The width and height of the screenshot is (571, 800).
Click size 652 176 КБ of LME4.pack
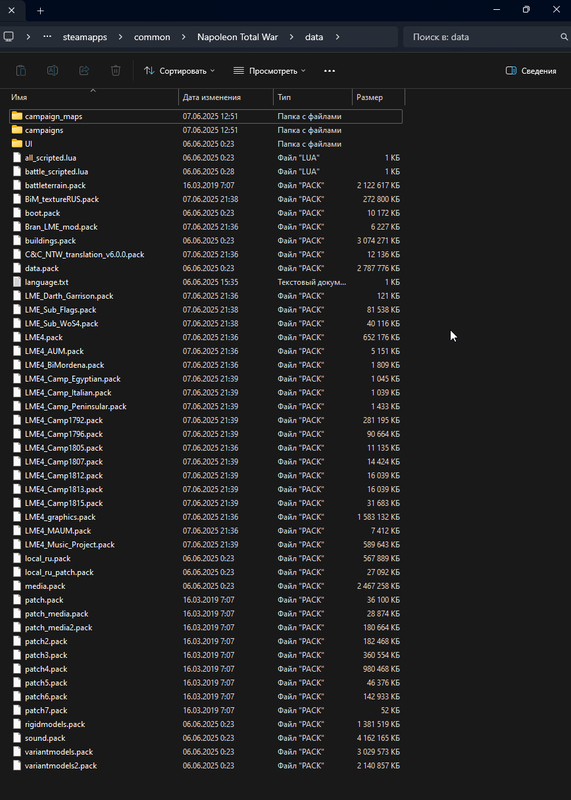(382, 337)
